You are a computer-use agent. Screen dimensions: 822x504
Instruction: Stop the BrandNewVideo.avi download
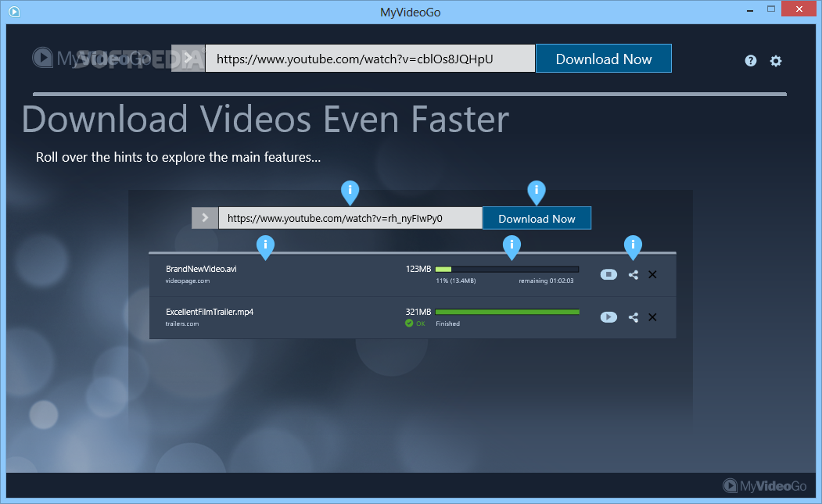click(608, 274)
